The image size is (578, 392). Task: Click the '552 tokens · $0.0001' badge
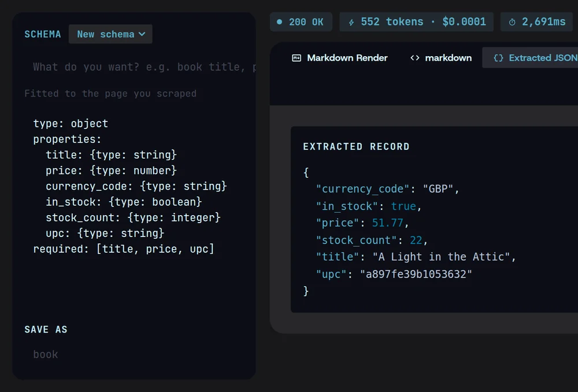pyautogui.click(x=416, y=22)
